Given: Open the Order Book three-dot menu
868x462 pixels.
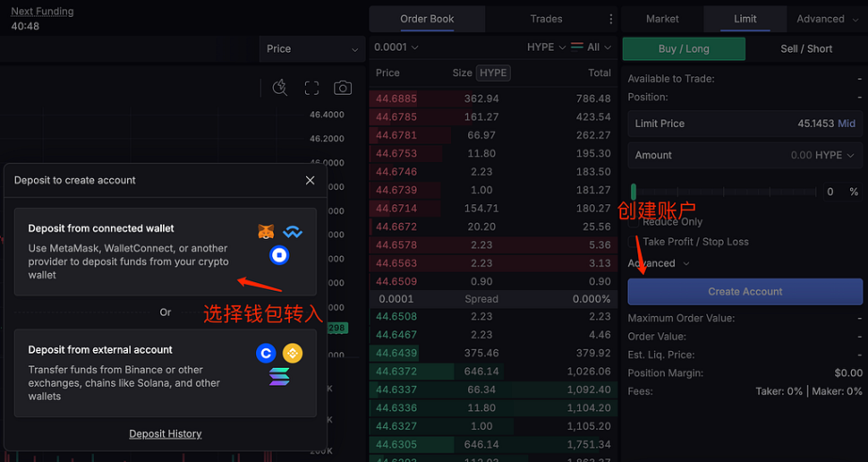Looking at the screenshot, I should (x=610, y=19).
